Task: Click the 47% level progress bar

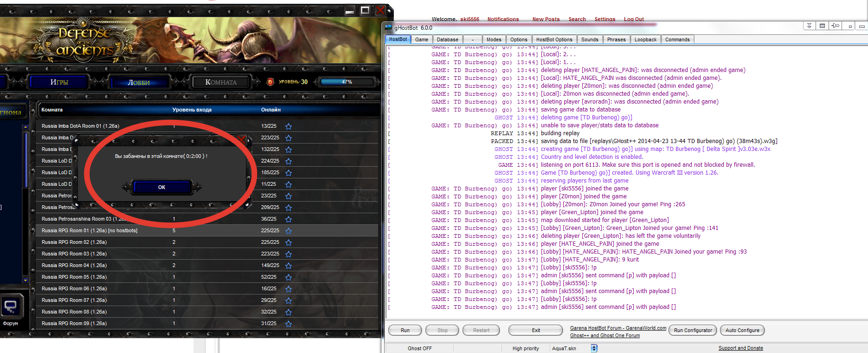Action: click(x=347, y=82)
